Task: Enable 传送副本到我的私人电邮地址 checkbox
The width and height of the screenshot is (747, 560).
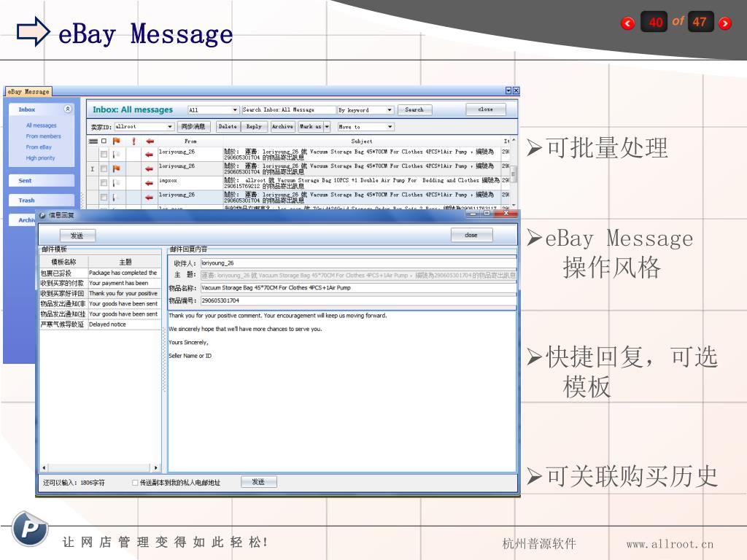Action: click(x=135, y=483)
